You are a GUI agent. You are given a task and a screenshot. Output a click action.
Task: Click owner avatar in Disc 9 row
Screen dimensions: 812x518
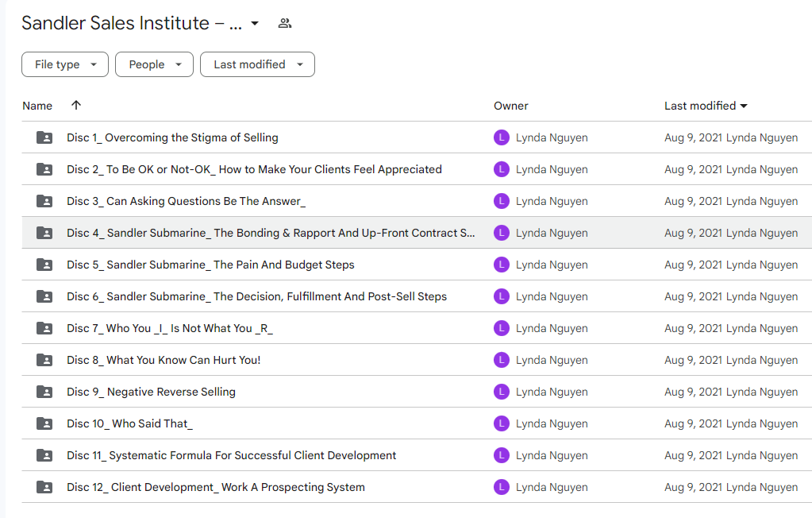(502, 392)
